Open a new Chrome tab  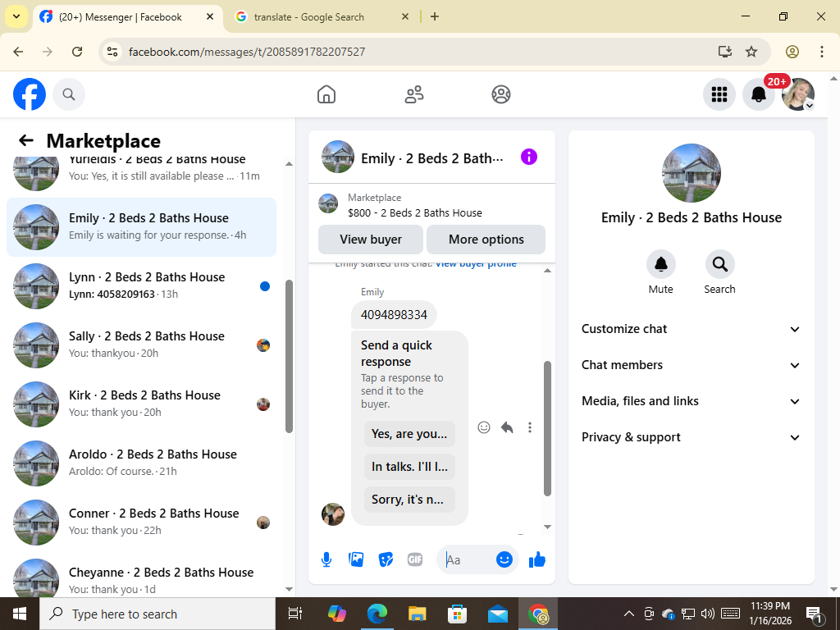(x=435, y=16)
